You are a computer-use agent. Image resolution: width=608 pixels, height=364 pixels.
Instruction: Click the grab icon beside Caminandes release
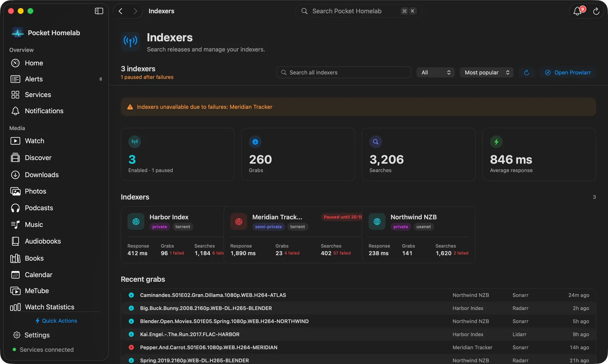[131, 295]
